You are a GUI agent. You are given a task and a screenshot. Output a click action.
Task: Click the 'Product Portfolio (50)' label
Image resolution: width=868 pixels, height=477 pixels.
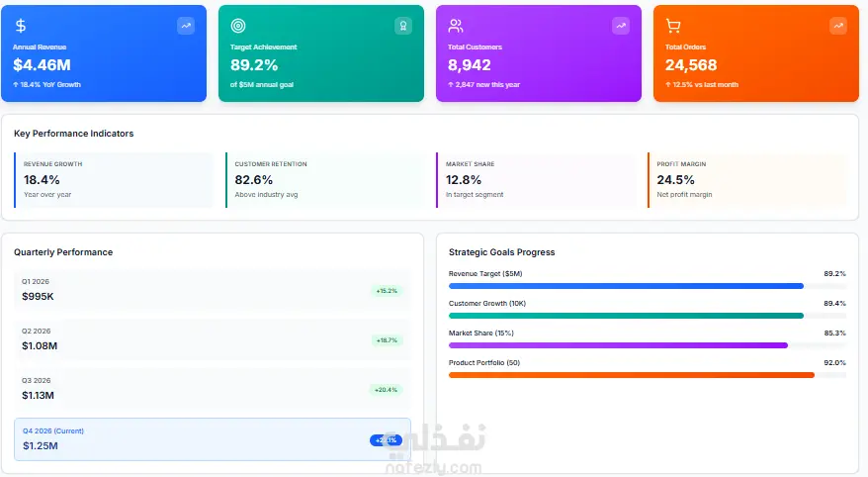(484, 363)
